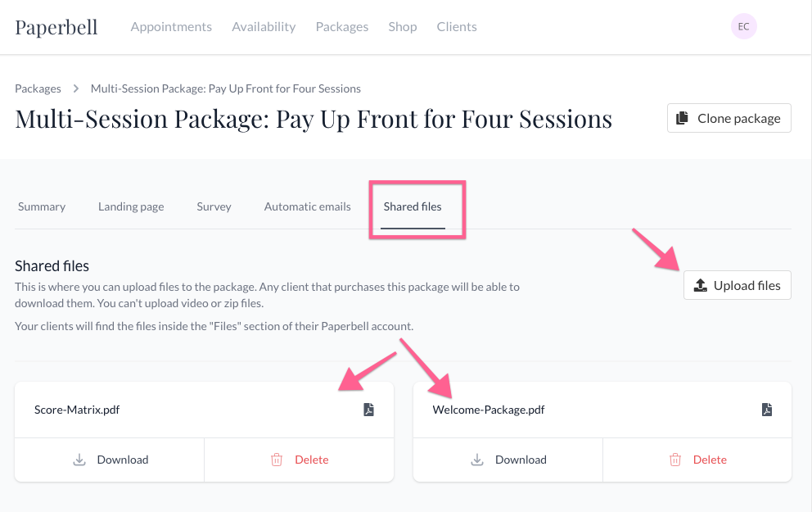
Task: Select the Survey tab
Action: pyautogui.click(x=214, y=206)
